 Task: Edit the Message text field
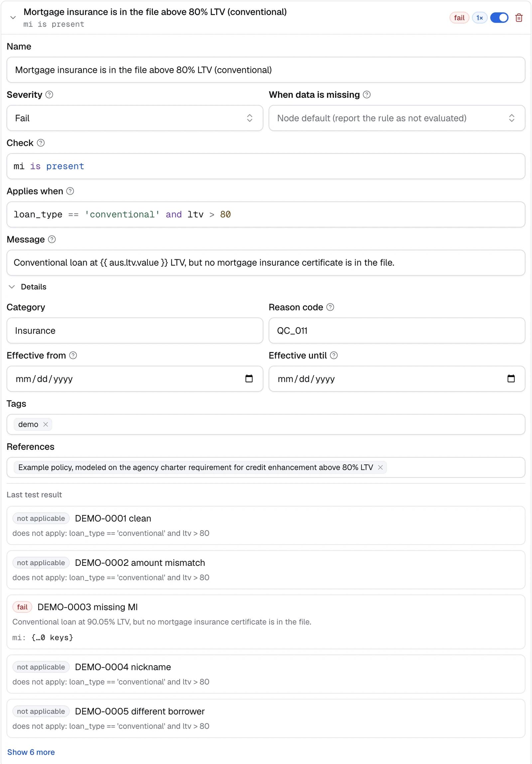pyautogui.click(x=266, y=263)
